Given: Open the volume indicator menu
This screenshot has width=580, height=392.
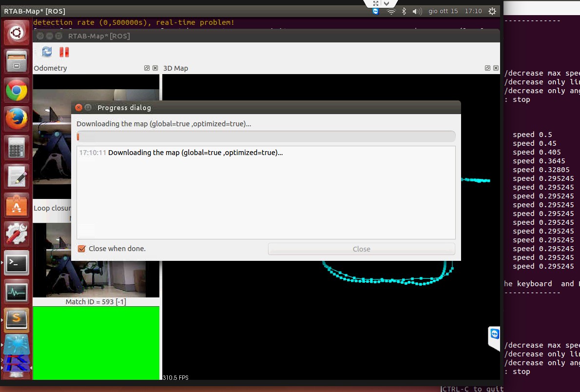Looking at the screenshot, I should click(x=417, y=11).
